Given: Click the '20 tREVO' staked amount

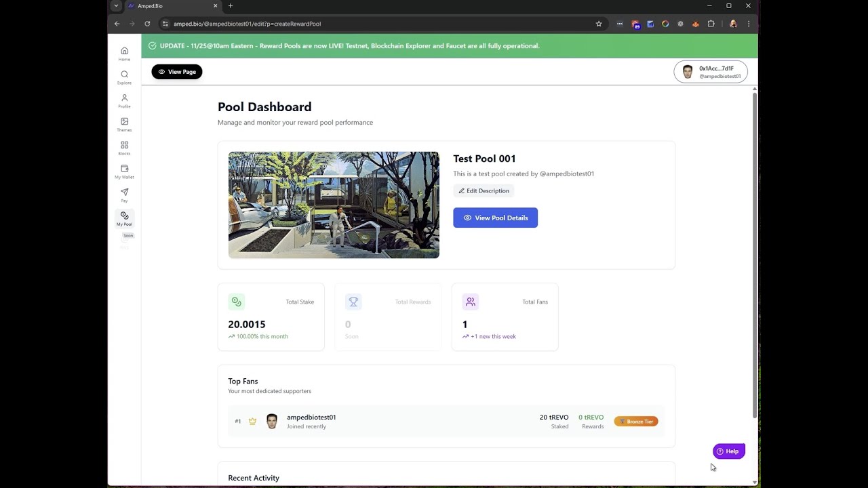Looking at the screenshot, I should tap(554, 418).
